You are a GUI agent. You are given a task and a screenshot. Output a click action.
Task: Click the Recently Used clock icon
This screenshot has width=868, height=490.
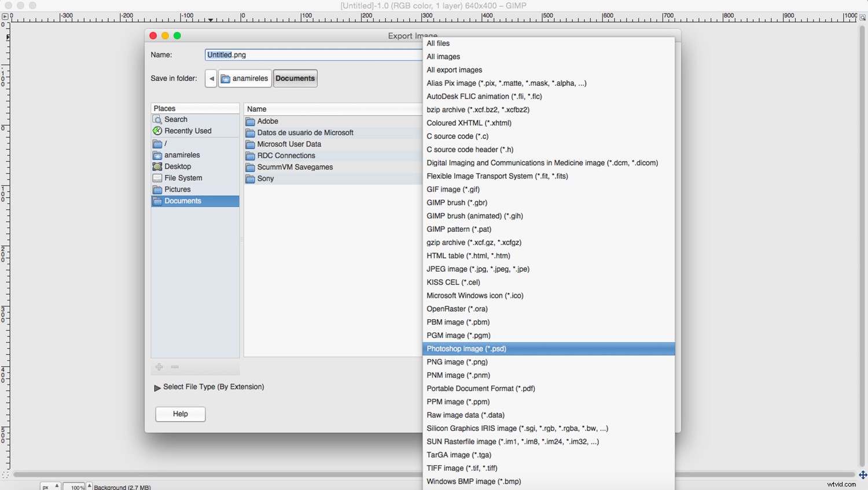(157, 131)
